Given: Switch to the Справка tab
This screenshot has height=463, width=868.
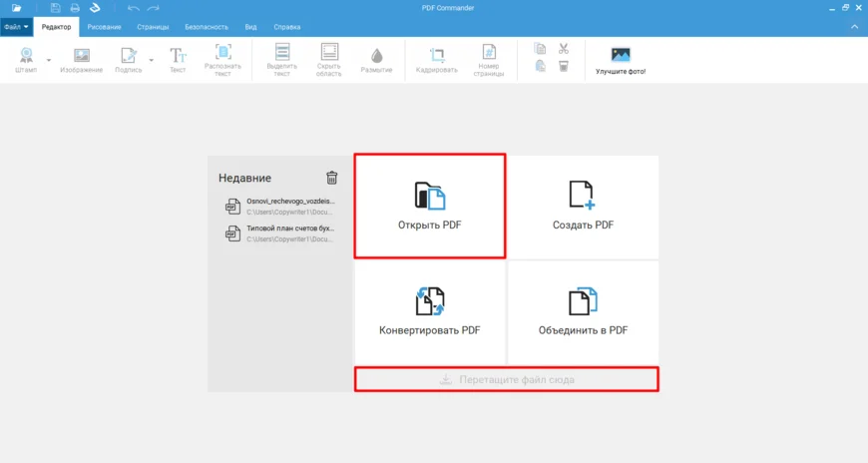Looking at the screenshot, I should (286, 27).
